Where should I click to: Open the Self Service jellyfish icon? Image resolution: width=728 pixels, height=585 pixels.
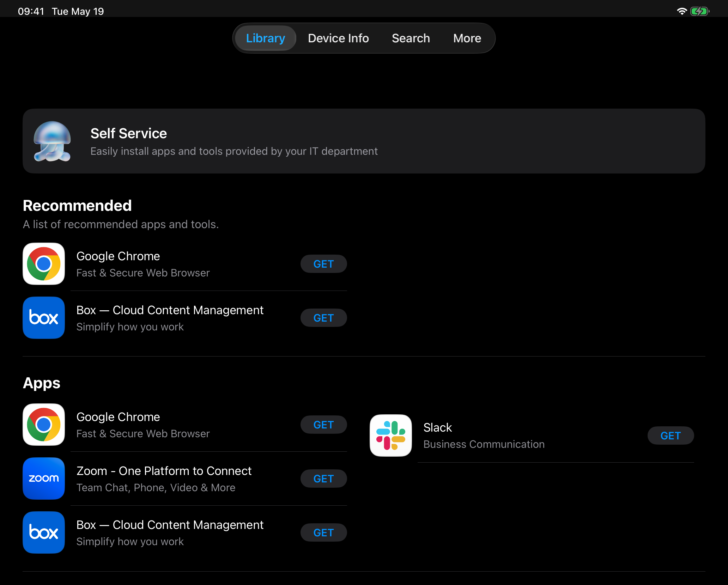pos(52,141)
